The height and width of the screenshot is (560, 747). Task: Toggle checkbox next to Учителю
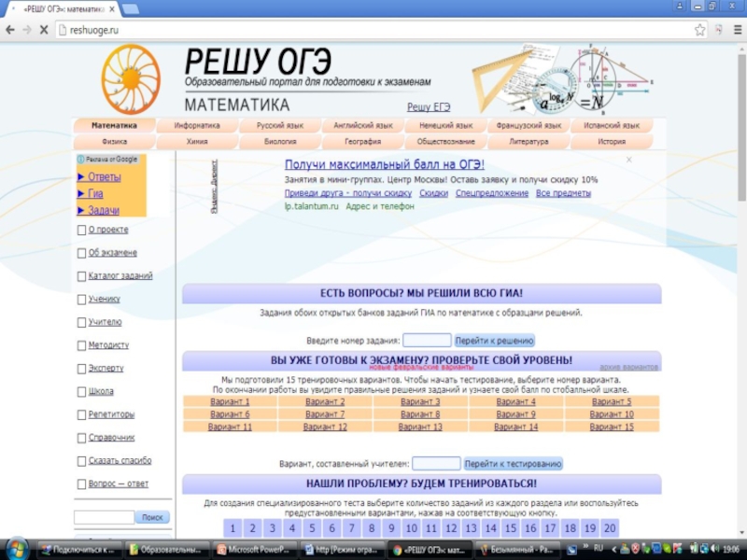tap(81, 322)
